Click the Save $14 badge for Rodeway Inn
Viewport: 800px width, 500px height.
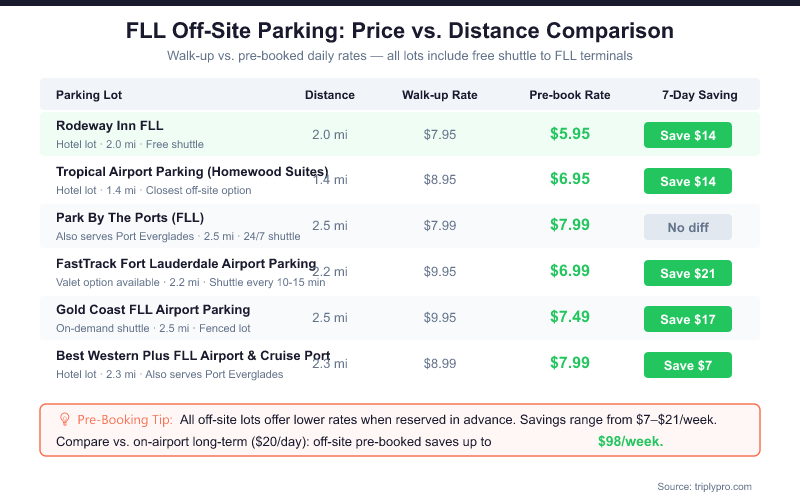(x=688, y=135)
